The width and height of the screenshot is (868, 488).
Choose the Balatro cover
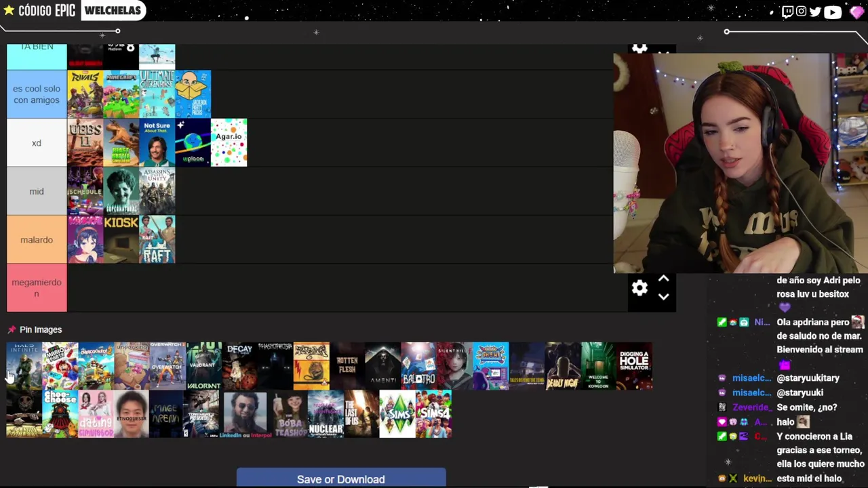(x=419, y=366)
